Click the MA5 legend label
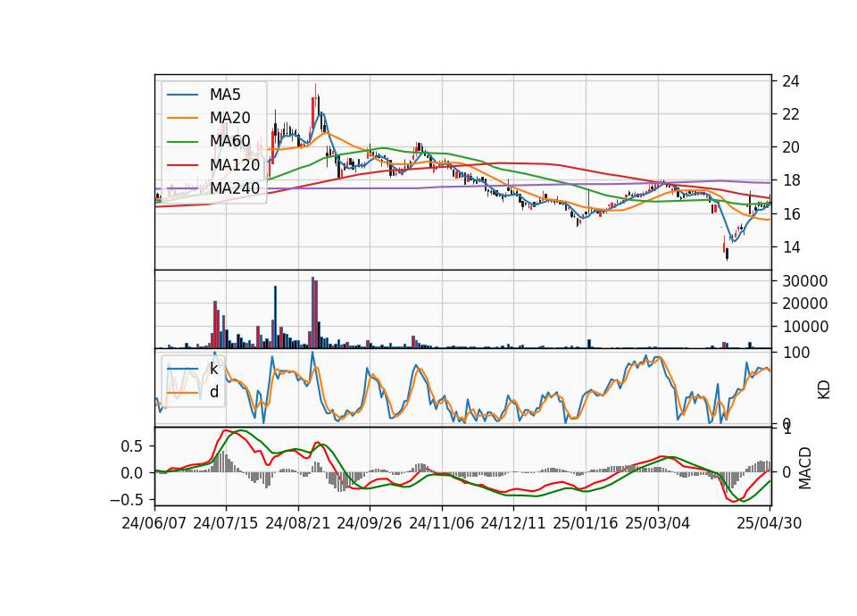Screen dimensions: 857x616 tap(225, 95)
